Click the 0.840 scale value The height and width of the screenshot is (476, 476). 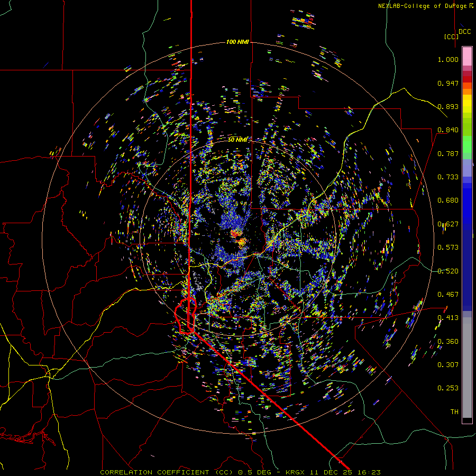(x=448, y=130)
